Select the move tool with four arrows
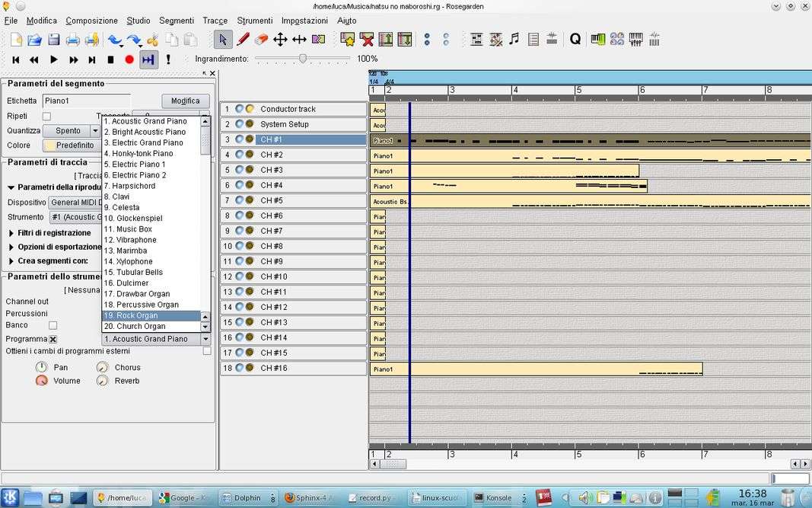The width and height of the screenshot is (812, 508). pos(280,39)
